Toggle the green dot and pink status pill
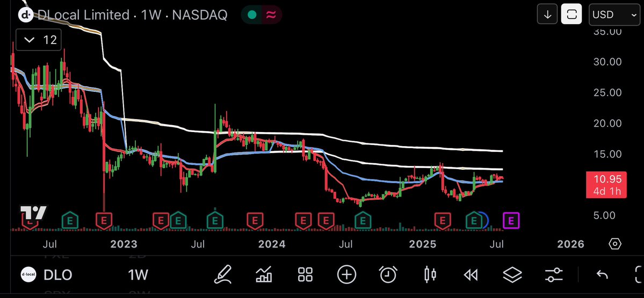 261,15
